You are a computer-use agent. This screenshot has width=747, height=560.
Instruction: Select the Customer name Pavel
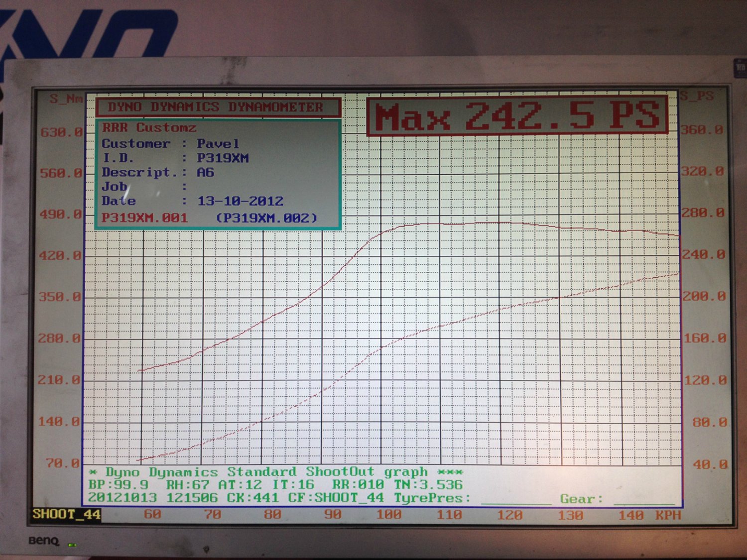(x=218, y=144)
